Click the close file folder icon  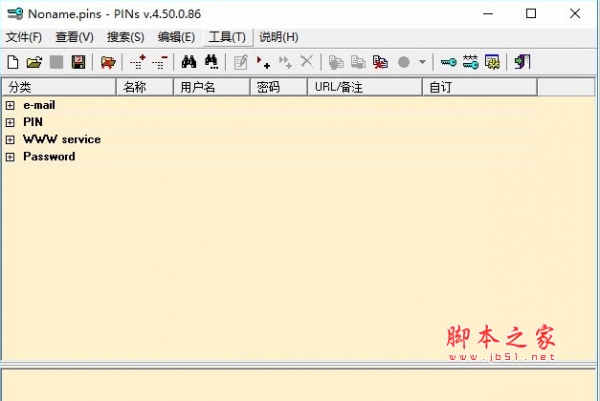pos(108,62)
